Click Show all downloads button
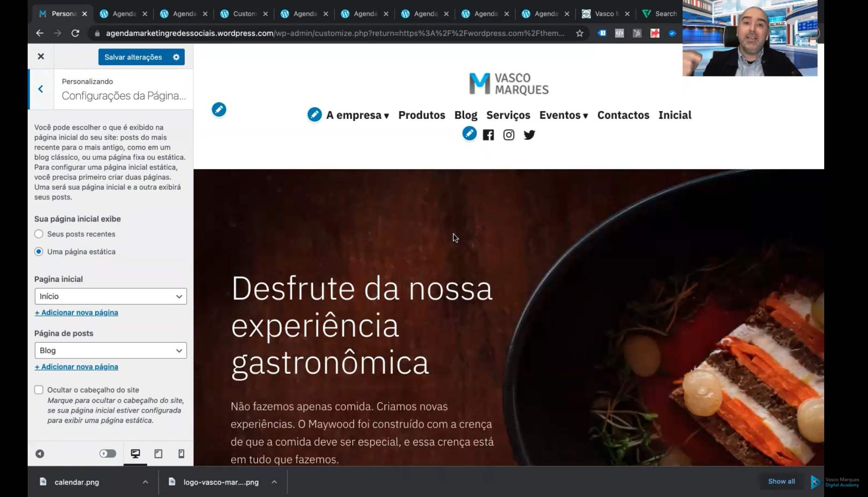This screenshot has width=868, height=497. coord(781,481)
